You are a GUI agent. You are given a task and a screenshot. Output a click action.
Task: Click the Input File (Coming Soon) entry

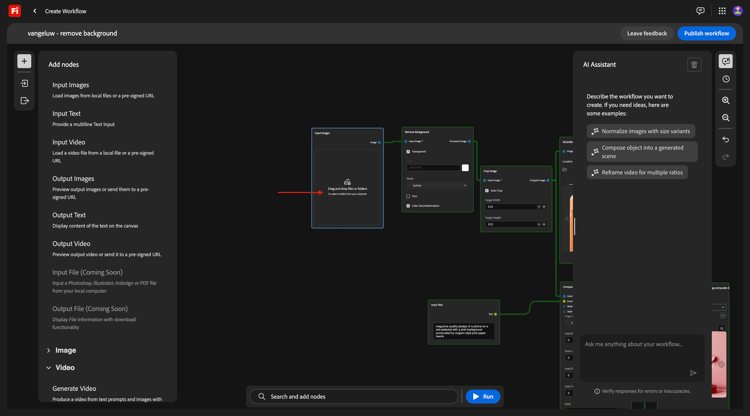pyautogui.click(x=104, y=281)
